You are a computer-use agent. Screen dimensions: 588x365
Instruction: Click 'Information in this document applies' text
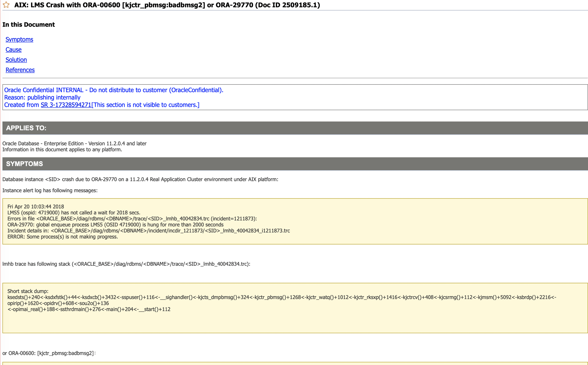pos(62,149)
